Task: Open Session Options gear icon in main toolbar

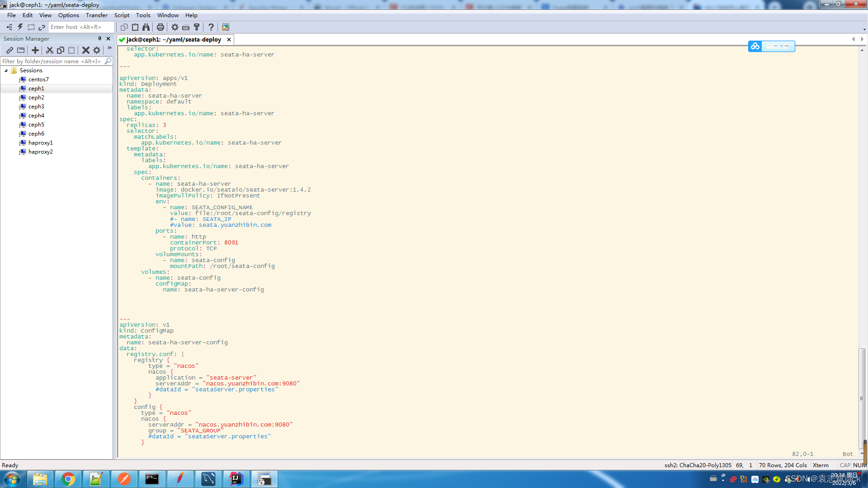Action: 175,27
